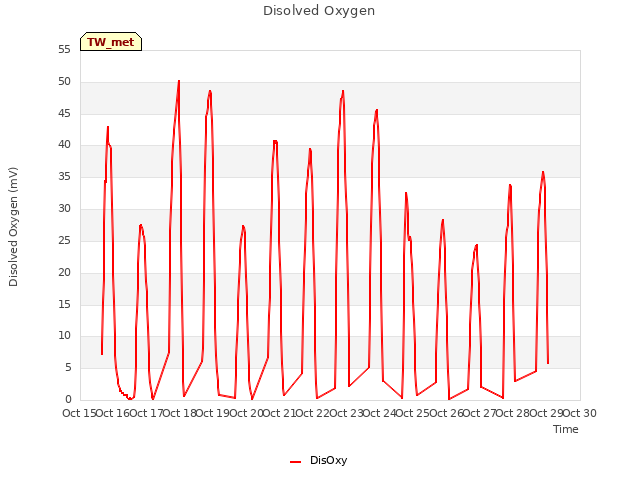
Task: Click the 0 y-axis tick label
Action: tap(68, 400)
